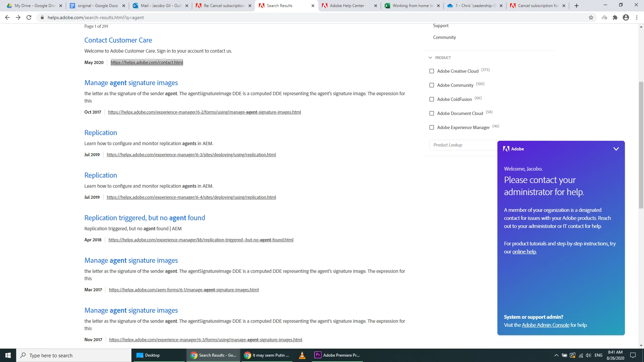Check the Adobe ColdFusion filter

click(432, 99)
